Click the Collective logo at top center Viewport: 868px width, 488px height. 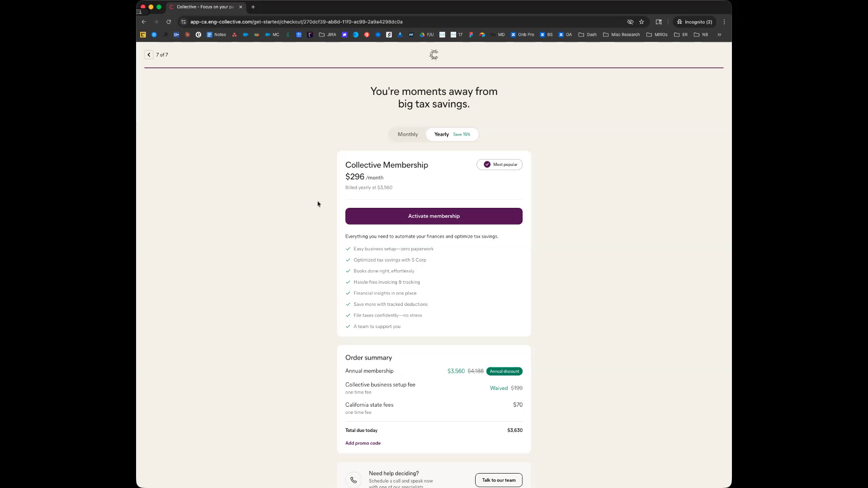434,55
